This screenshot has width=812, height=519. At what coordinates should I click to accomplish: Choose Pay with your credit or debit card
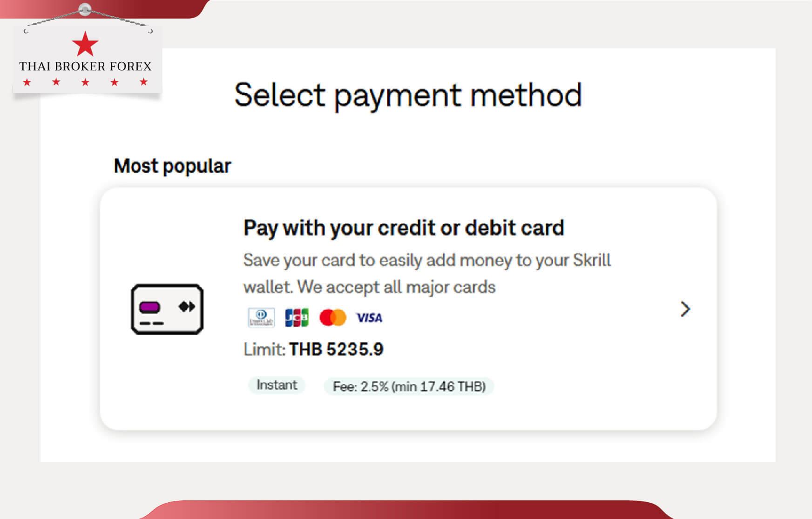pyautogui.click(x=404, y=228)
